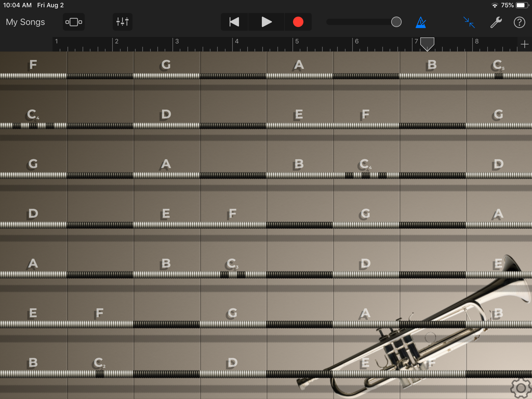Tap bar 5 in the ruler

coord(297,41)
